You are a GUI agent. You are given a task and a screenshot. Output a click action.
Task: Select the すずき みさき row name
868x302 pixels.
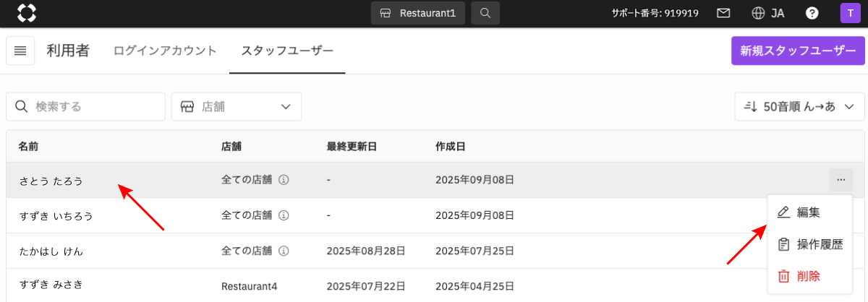[x=51, y=285]
